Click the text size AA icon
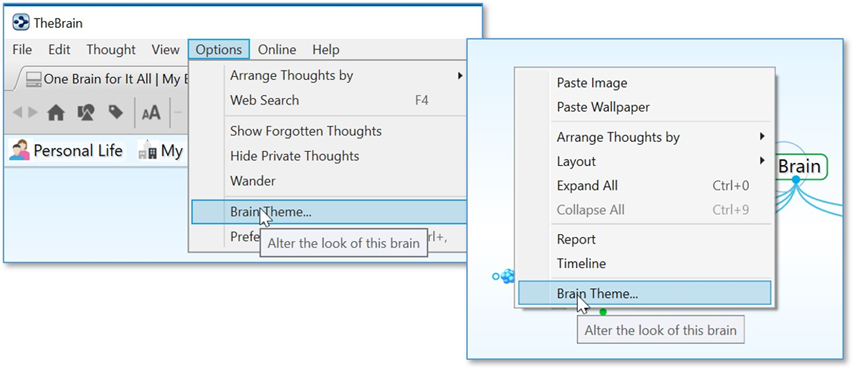This screenshot has width=853, height=369. click(151, 113)
